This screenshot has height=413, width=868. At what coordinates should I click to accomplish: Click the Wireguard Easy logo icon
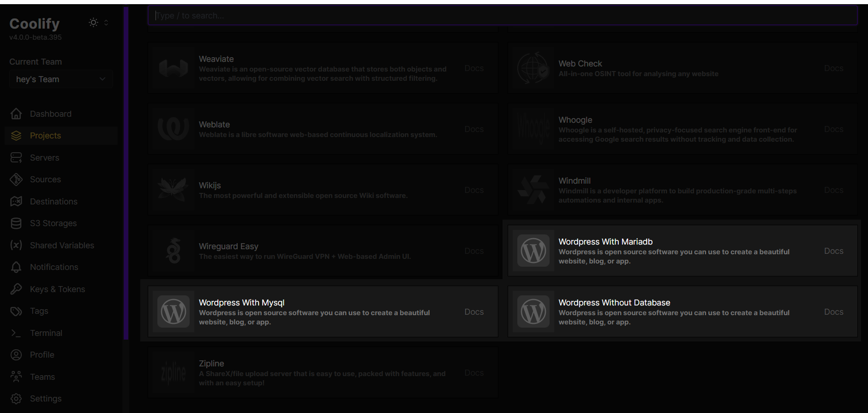[174, 251]
